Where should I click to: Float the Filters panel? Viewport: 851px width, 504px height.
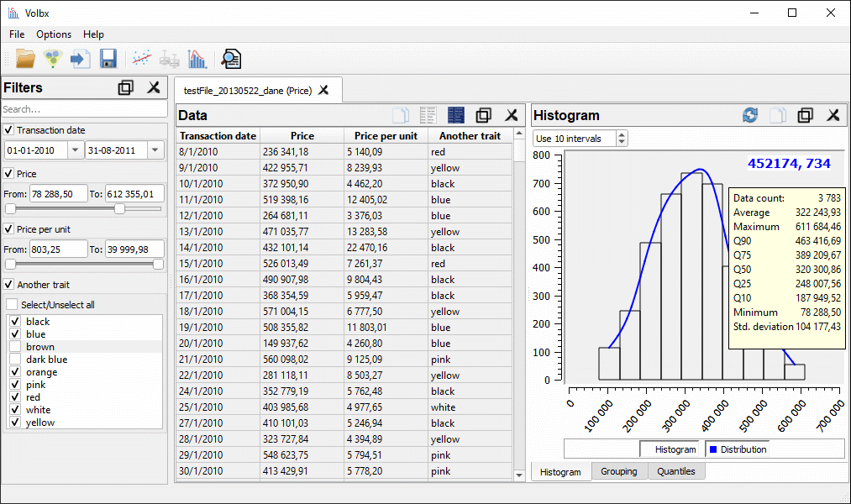126,88
